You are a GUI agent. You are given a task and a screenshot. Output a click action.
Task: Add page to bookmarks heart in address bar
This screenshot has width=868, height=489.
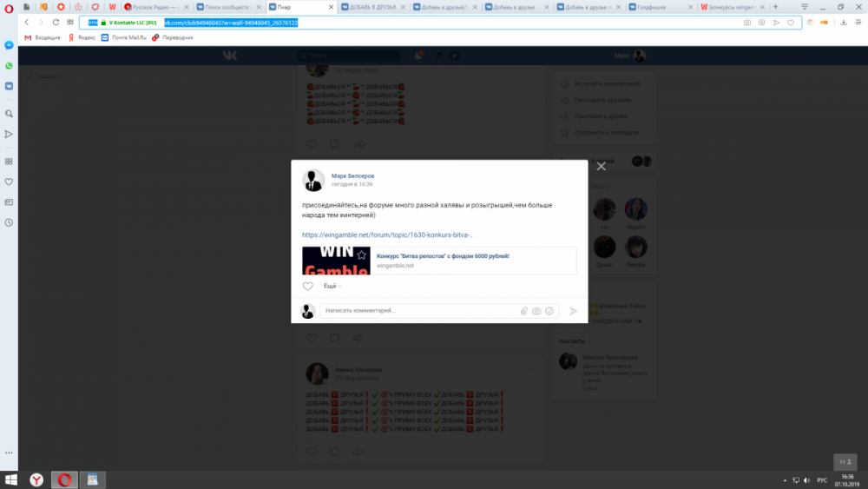791,23
